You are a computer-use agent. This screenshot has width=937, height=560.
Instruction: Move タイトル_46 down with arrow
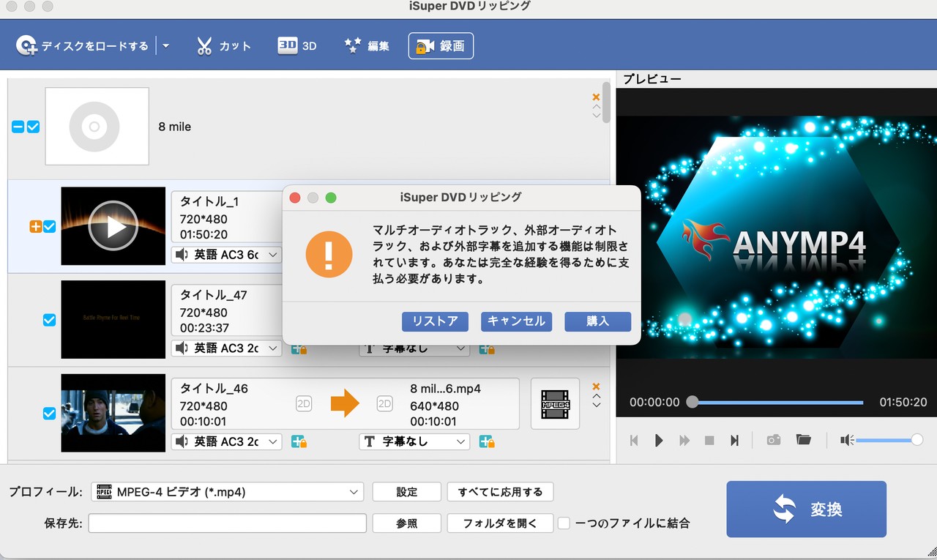point(596,405)
